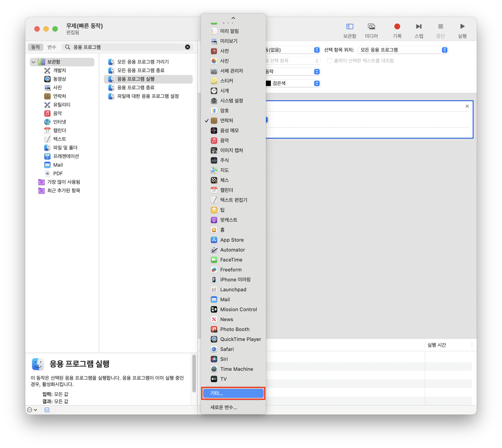
Task: Collapse the 보관함 library tree
Action: tap(33, 62)
